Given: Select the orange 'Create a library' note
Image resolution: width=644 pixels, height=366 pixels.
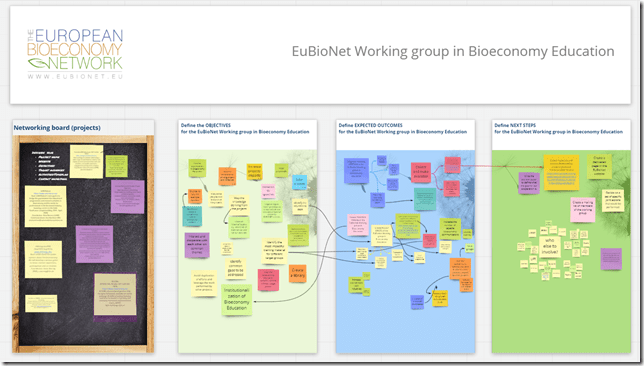Looking at the screenshot, I should [x=297, y=274].
